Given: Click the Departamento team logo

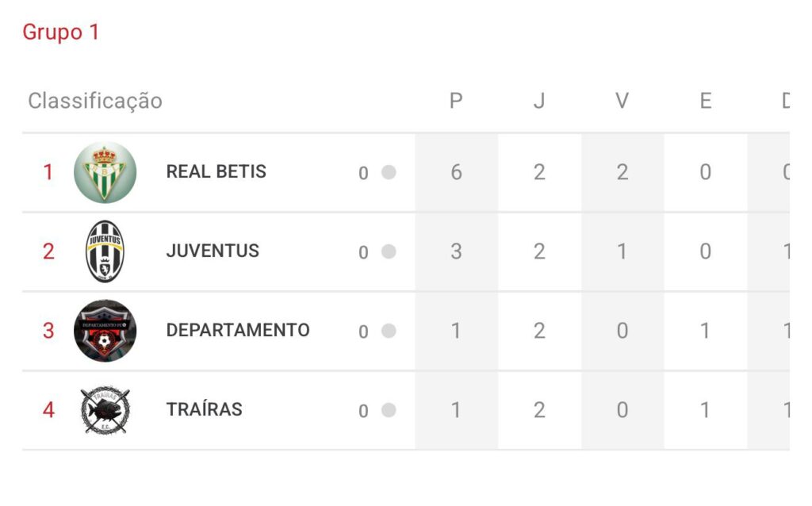Looking at the screenshot, I should tap(105, 331).
